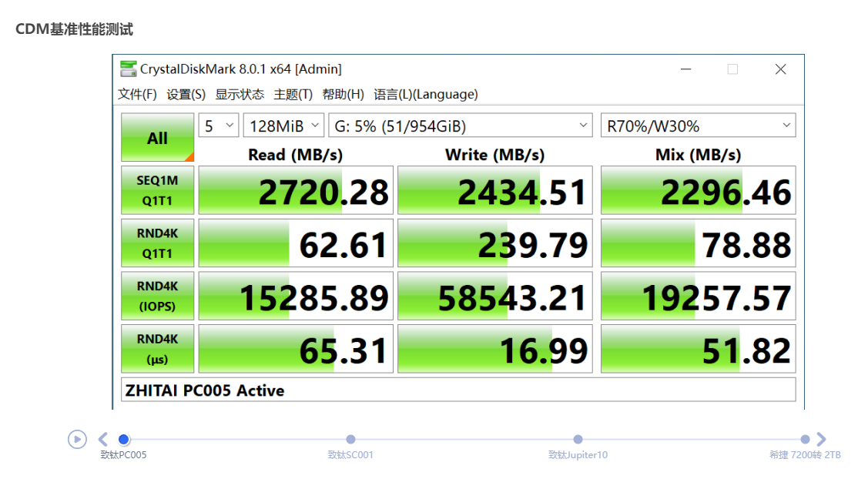The width and height of the screenshot is (868, 479).
Task: Click latency write value 16.99
Action: tap(495, 348)
